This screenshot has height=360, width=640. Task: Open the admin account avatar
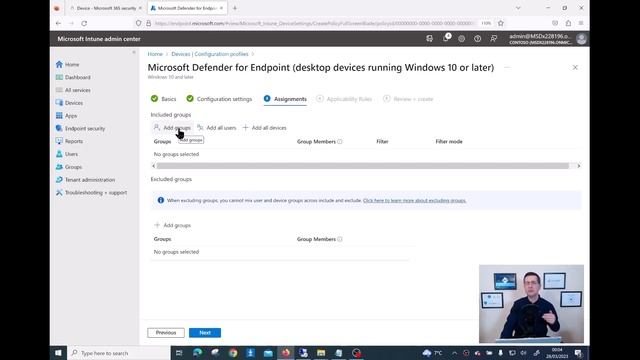click(581, 39)
